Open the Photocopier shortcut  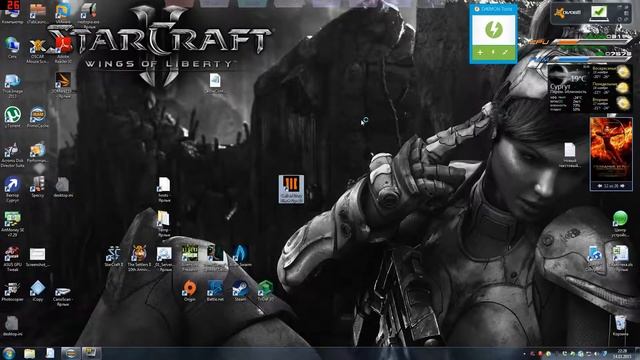pos(12,291)
